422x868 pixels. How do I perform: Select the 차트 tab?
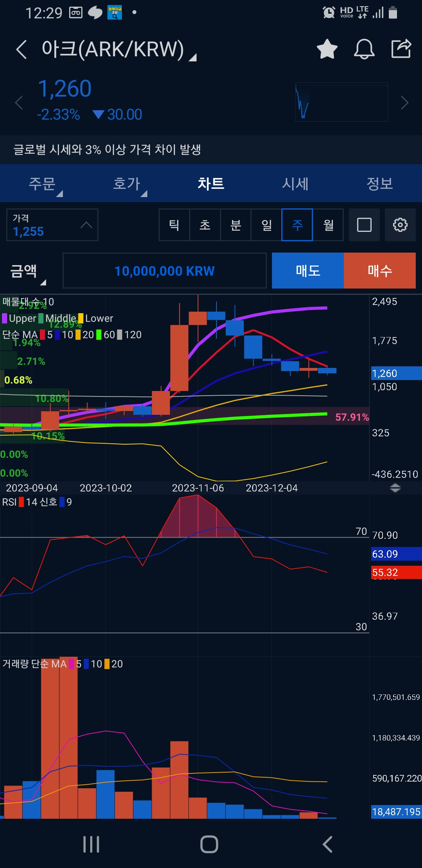(x=211, y=183)
